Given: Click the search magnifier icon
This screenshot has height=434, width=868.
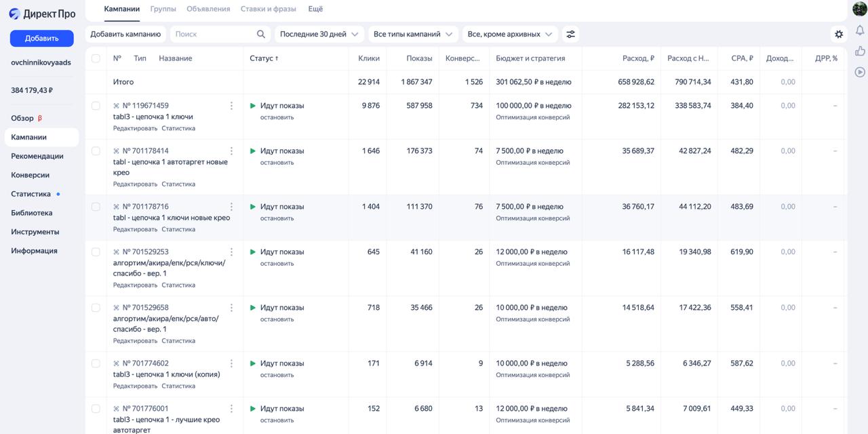Looking at the screenshot, I should coord(261,34).
